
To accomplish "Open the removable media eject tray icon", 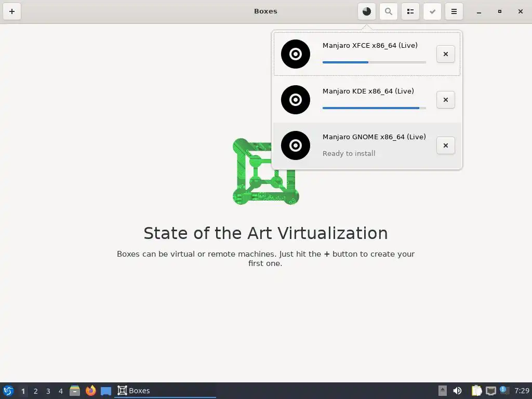I will tap(442, 391).
